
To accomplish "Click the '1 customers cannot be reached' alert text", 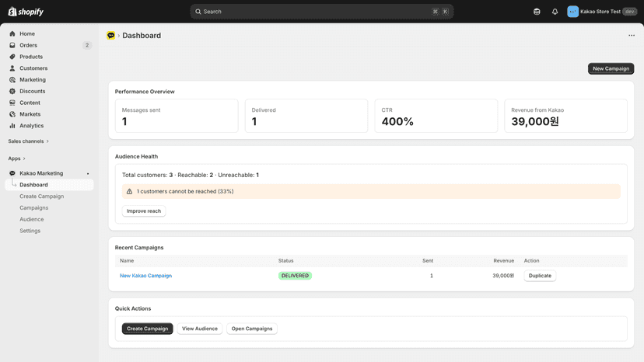I will (x=185, y=191).
